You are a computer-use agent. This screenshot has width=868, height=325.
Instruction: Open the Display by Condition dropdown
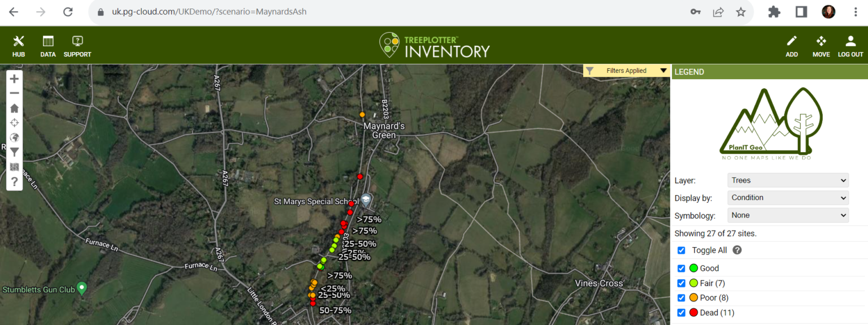coord(788,198)
